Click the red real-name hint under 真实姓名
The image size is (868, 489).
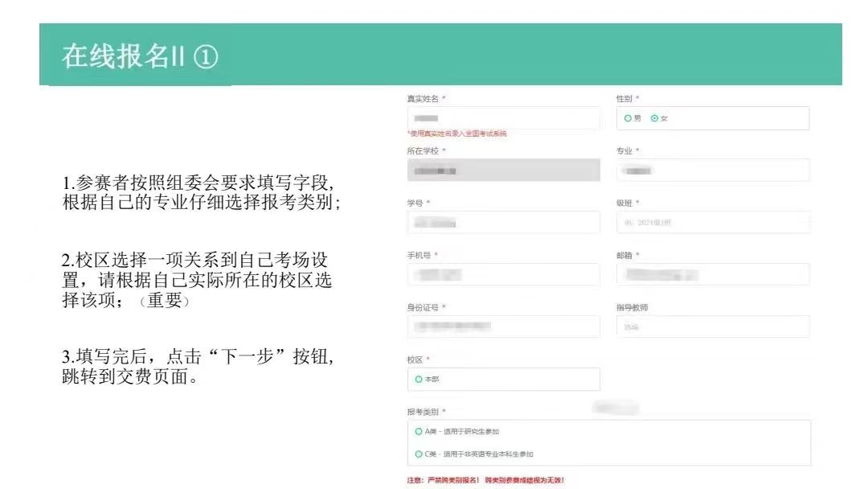tap(457, 134)
